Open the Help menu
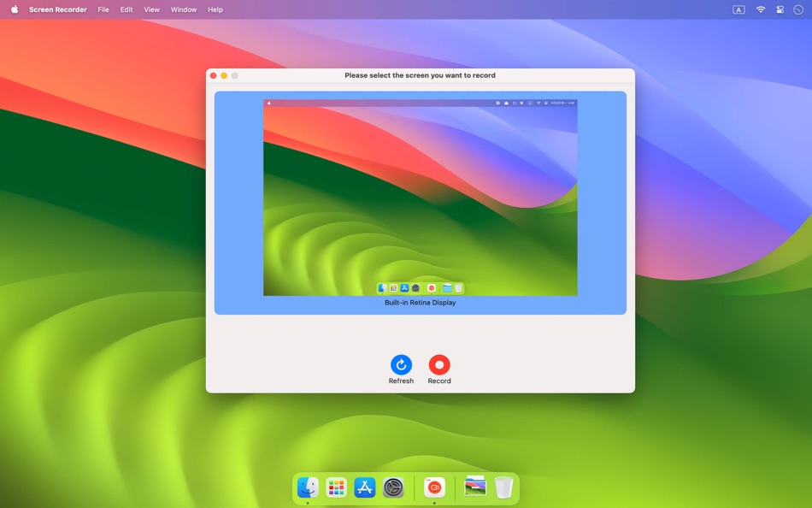The width and height of the screenshot is (812, 508). tap(215, 9)
